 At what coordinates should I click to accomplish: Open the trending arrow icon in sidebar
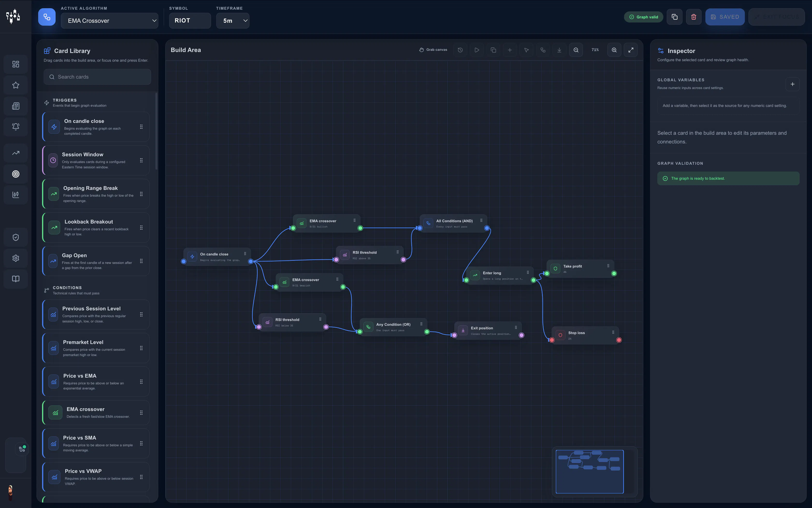click(16, 153)
